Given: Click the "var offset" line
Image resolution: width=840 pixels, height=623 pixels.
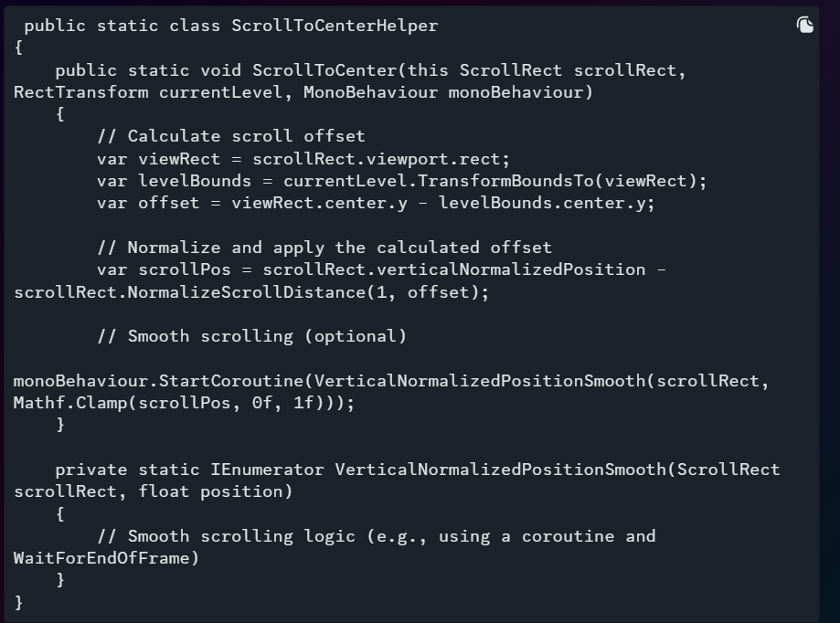Looking at the screenshot, I should 376,204.
